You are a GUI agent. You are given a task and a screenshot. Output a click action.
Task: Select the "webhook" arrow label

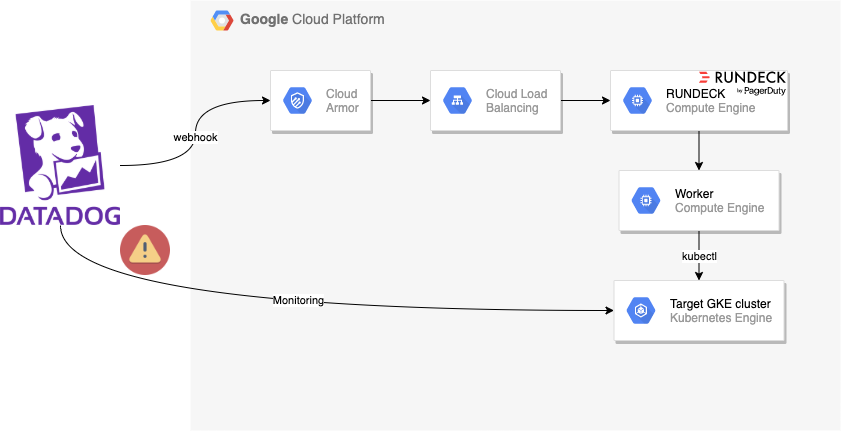195,138
